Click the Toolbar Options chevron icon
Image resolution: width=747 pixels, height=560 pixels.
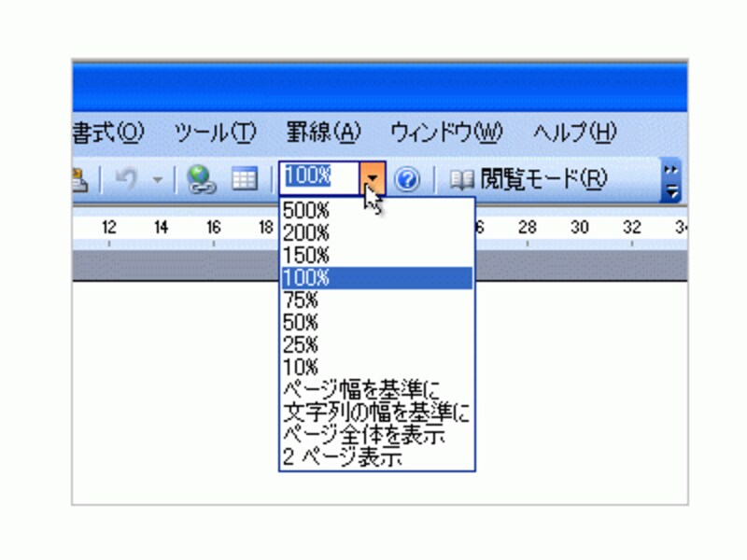[669, 171]
